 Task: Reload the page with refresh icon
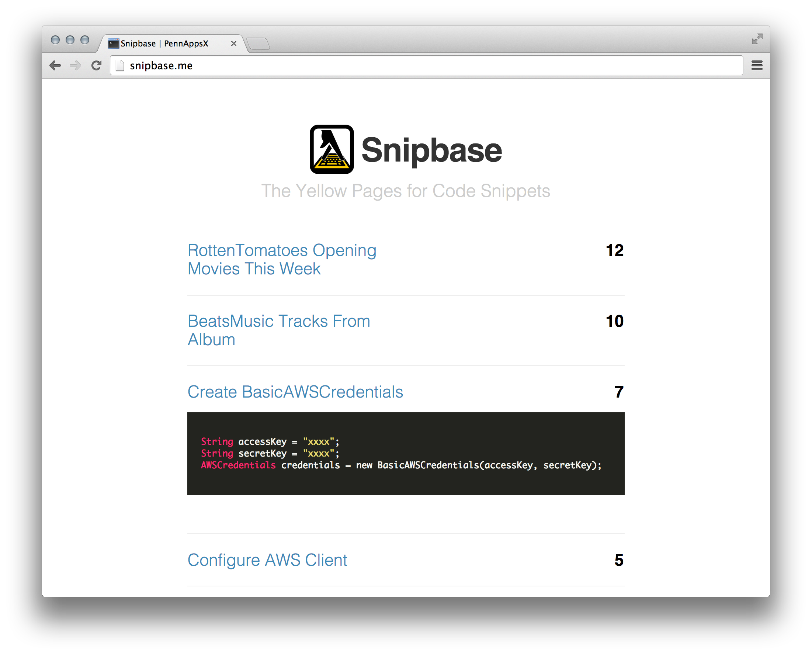(97, 66)
